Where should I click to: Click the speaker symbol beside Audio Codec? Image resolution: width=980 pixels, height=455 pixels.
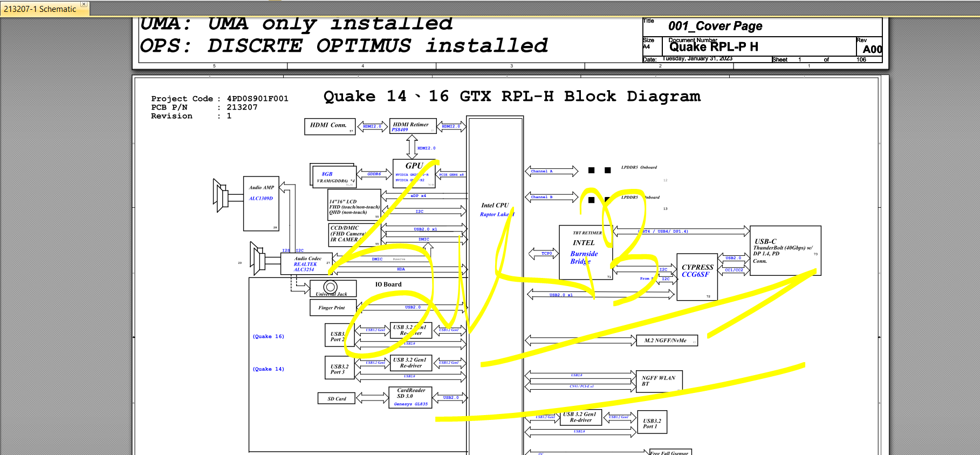[258, 257]
